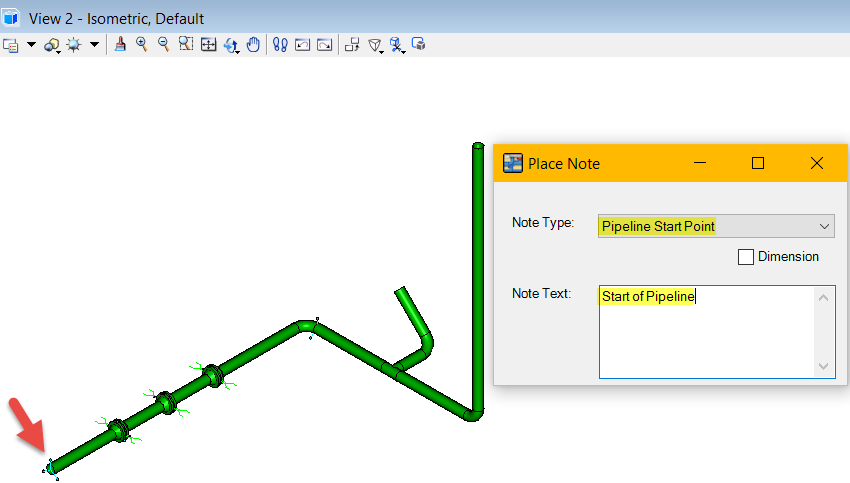Click the View 2 - Isometric, Default title
The width and height of the screenshot is (850, 483).
pyautogui.click(x=117, y=19)
